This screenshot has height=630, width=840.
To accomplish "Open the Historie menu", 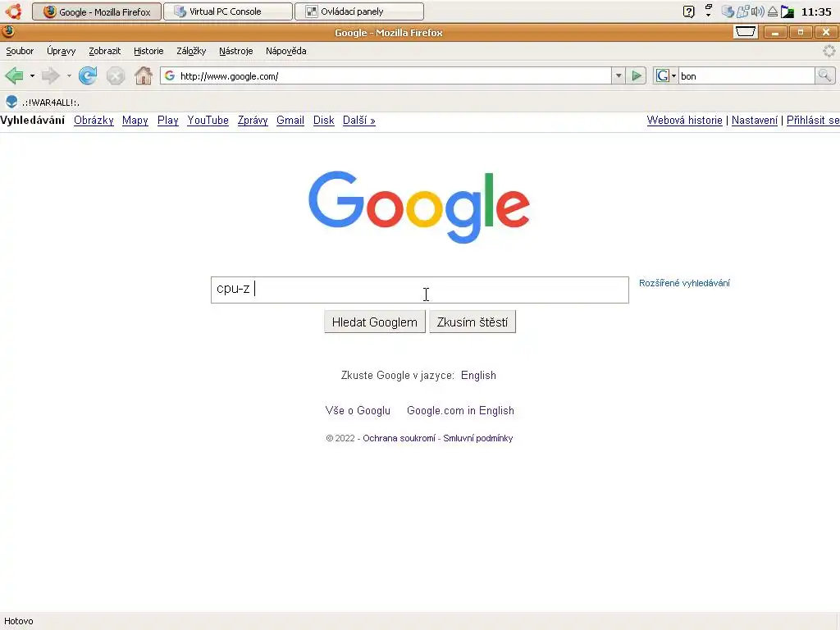I will (148, 51).
